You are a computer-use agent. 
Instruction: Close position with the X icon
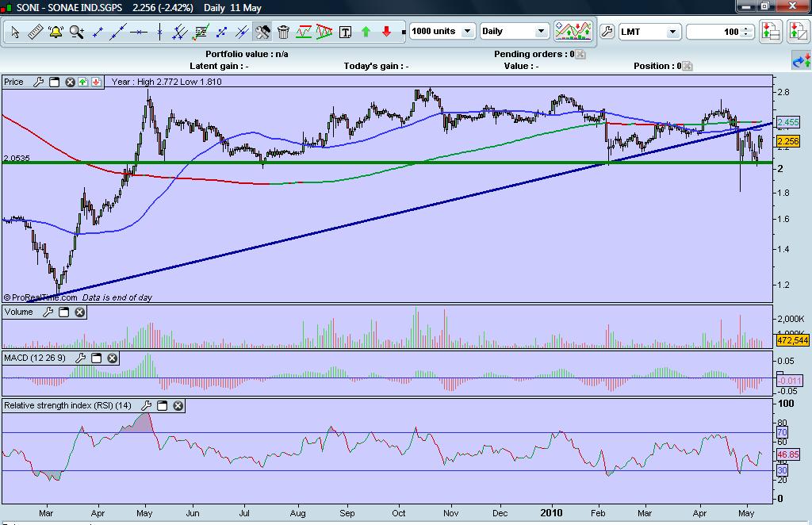click(x=688, y=67)
